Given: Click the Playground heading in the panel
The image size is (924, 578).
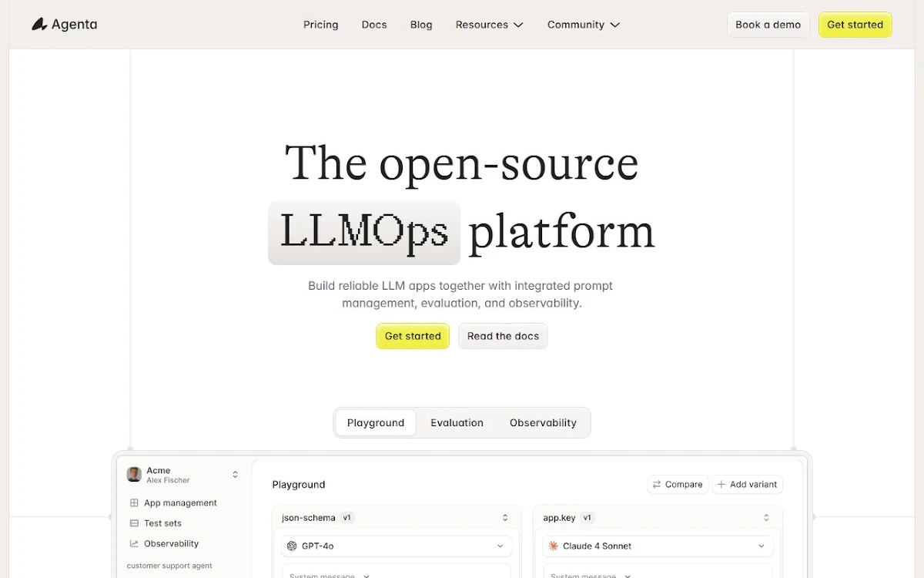Looking at the screenshot, I should point(299,485).
